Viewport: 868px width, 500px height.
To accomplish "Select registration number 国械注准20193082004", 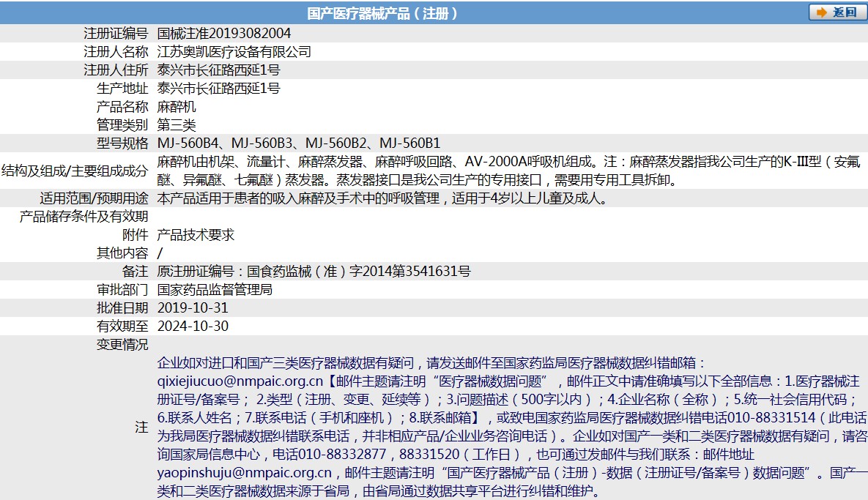I will 224,33.
